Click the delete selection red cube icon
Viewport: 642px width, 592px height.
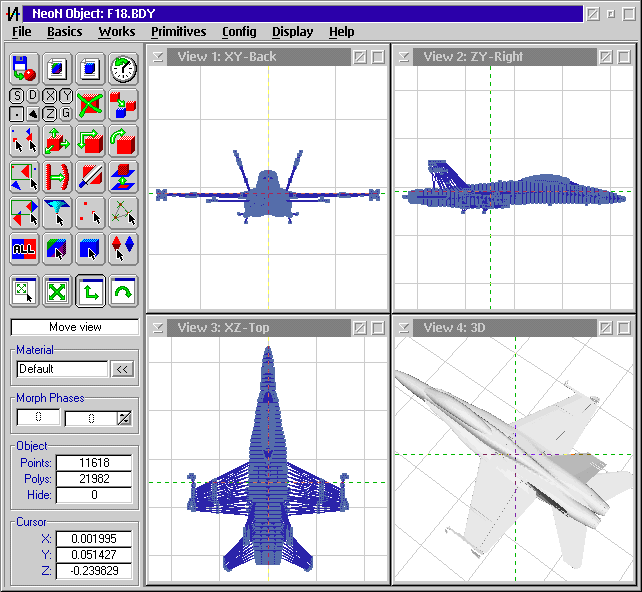pyautogui.click(x=90, y=105)
